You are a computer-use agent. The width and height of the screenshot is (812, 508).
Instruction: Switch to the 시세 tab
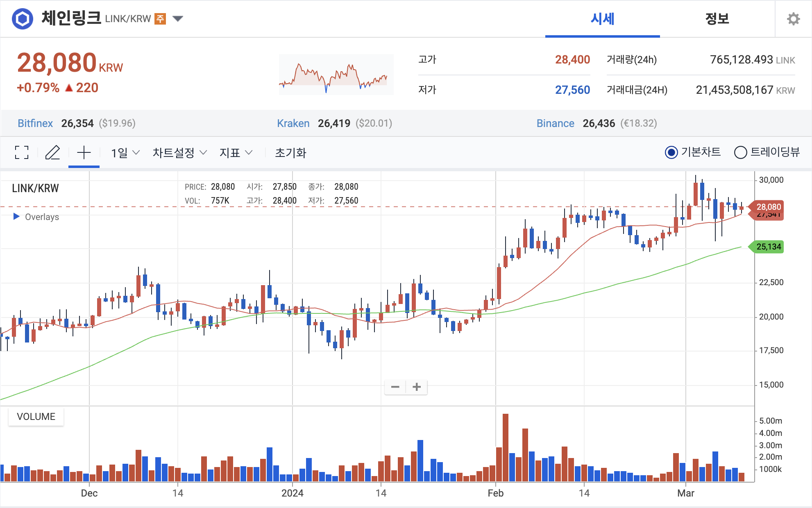[x=602, y=19]
